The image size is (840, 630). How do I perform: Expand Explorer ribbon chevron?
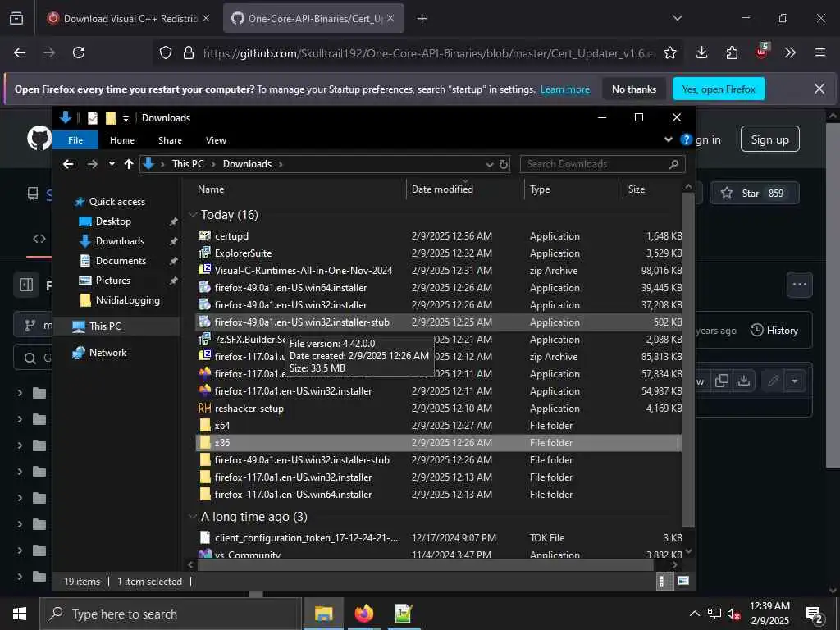click(x=668, y=139)
